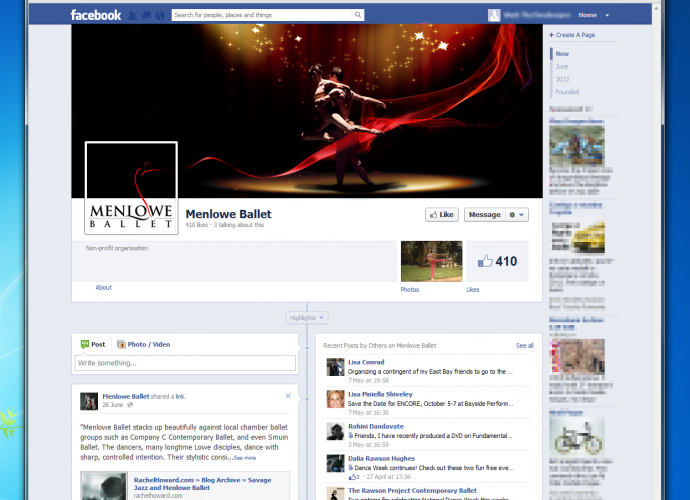Image resolution: width=690 pixels, height=500 pixels.
Task: Expand the Highlights dropdown
Action: pyautogui.click(x=306, y=317)
